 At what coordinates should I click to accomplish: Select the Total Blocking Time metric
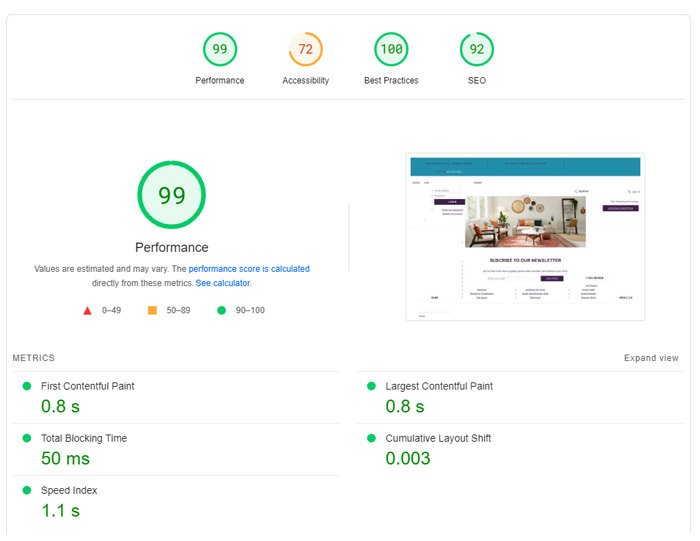[83, 438]
